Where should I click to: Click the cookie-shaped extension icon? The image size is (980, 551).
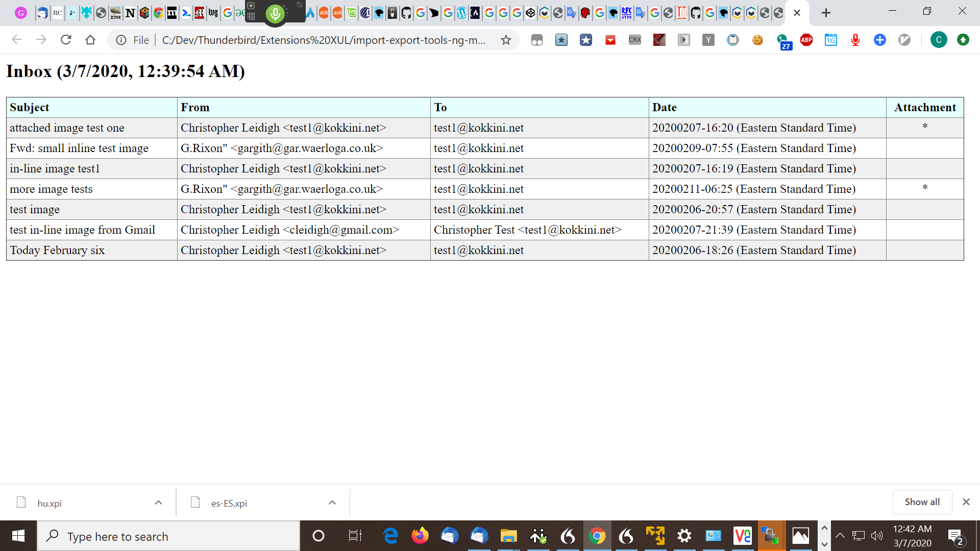[757, 40]
